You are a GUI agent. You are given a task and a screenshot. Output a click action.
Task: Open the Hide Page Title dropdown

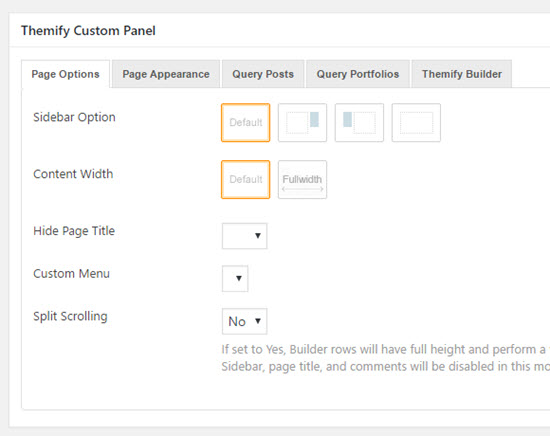[x=244, y=236]
